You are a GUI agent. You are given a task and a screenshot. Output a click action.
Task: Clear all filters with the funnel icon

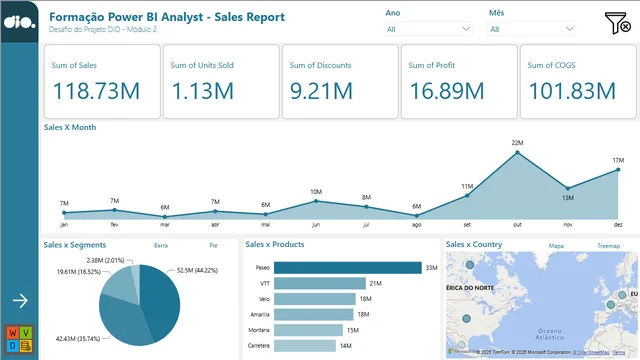[x=618, y=23]
